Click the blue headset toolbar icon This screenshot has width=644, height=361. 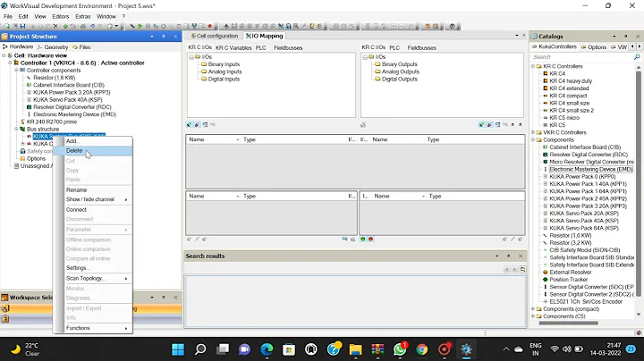coord(289,26)
